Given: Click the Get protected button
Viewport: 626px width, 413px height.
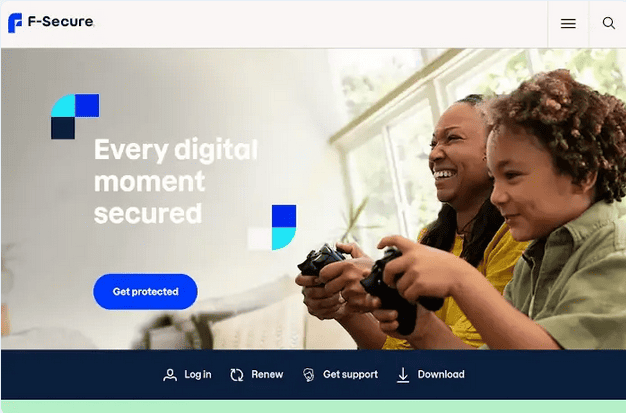Looking at the screenshot, I should 145,292.
